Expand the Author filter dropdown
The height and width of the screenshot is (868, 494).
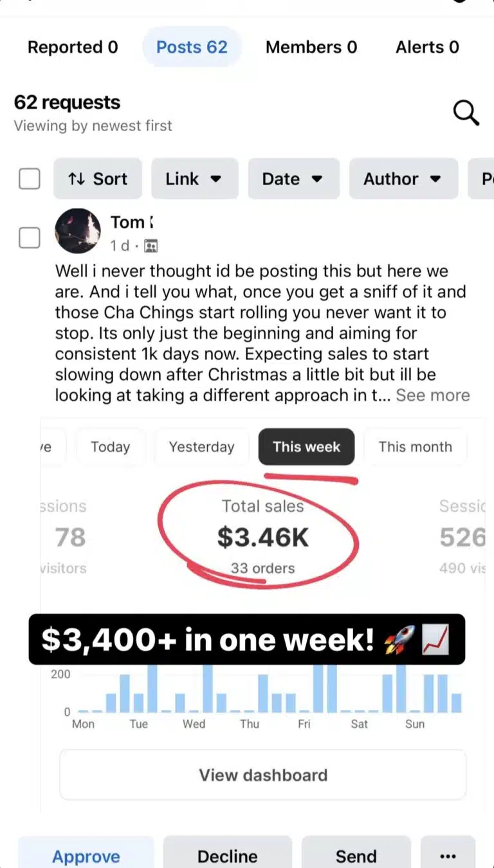point(403,179)
